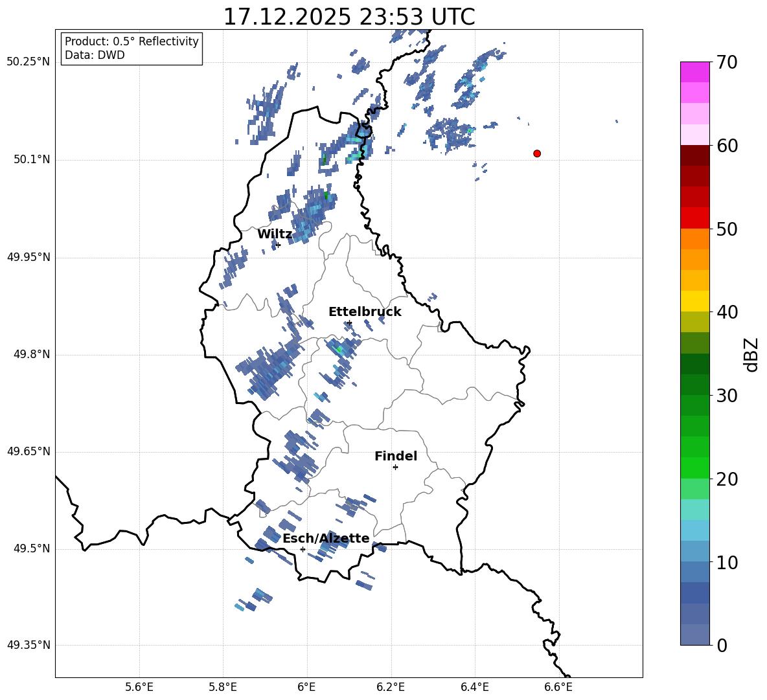Click the 50 colorbar tick label
This screenshot has height=700, width=767.
pyautogui.click(x=727, y=229)
